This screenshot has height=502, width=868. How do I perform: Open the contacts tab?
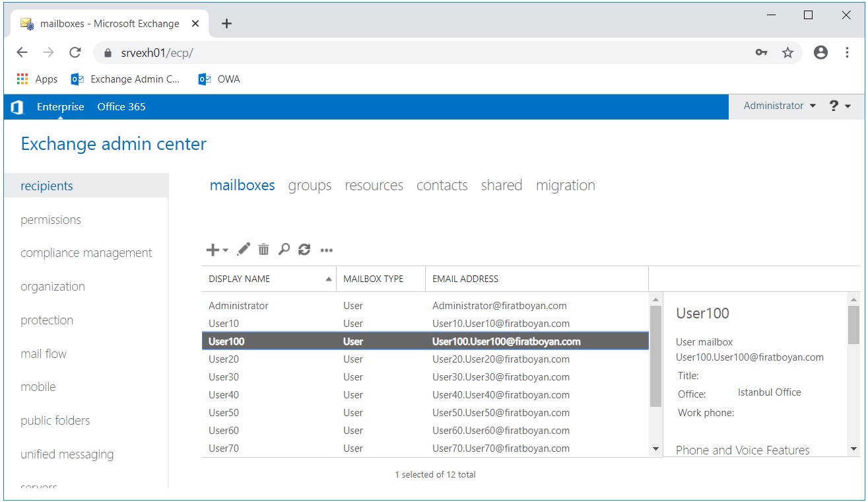pyautogui.click(x=442, y=186)
